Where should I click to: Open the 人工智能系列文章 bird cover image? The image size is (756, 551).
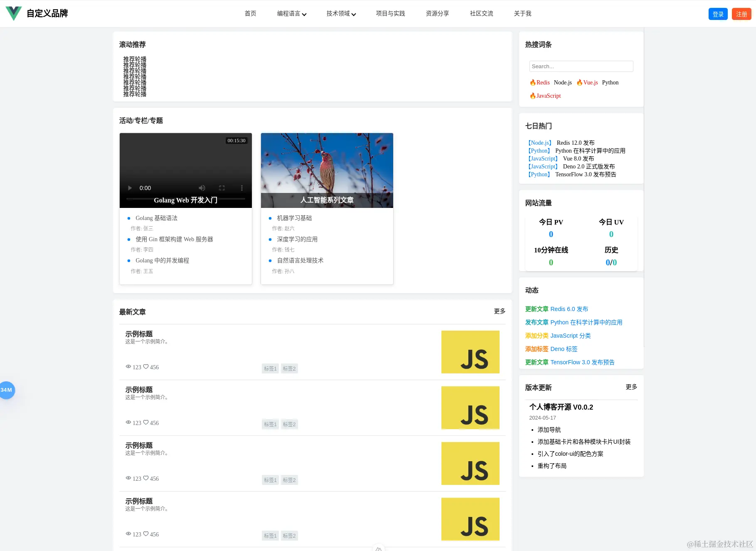pos(327,170)
